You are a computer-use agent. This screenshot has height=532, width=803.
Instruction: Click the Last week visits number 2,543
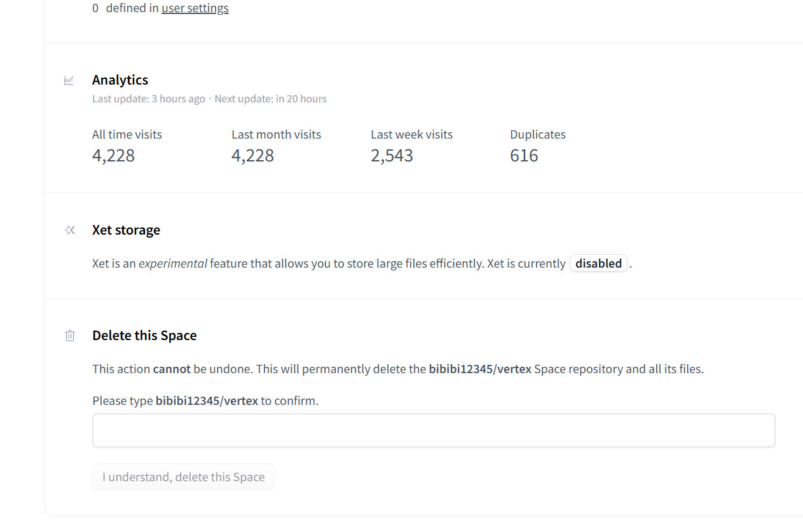point(392,156)
